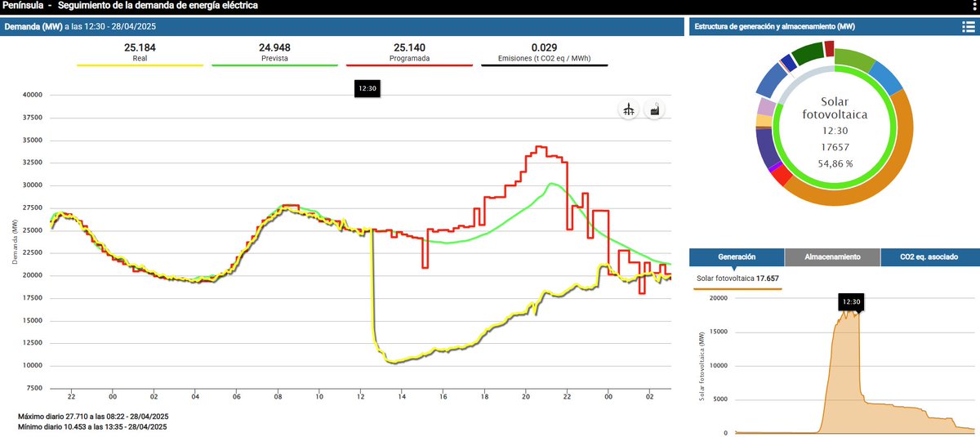Screen dimensions: 980x437
Task: Click the Estructura de generación y almacenamiento header
Action: point(774,27)
